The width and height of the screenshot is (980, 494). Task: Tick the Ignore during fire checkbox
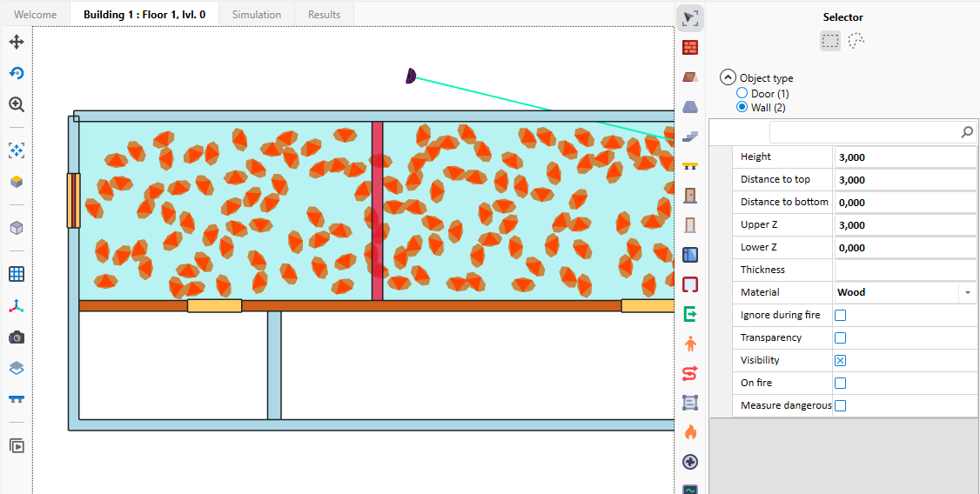(x=841, y=316)
